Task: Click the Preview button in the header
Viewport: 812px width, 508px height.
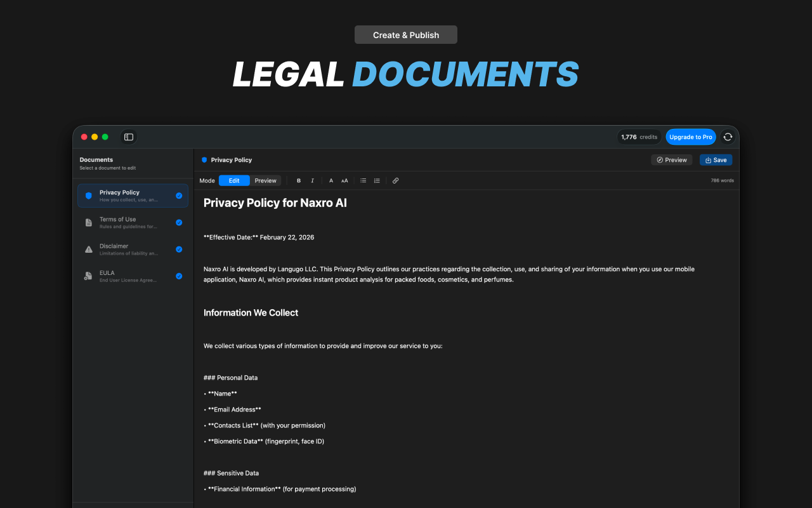Action: 672,160
